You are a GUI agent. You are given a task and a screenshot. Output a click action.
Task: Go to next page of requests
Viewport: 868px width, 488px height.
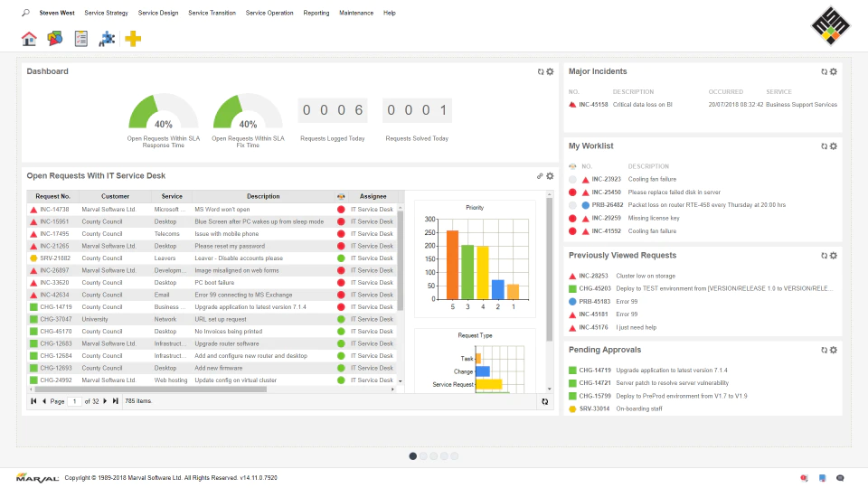[x=105, y=401]
